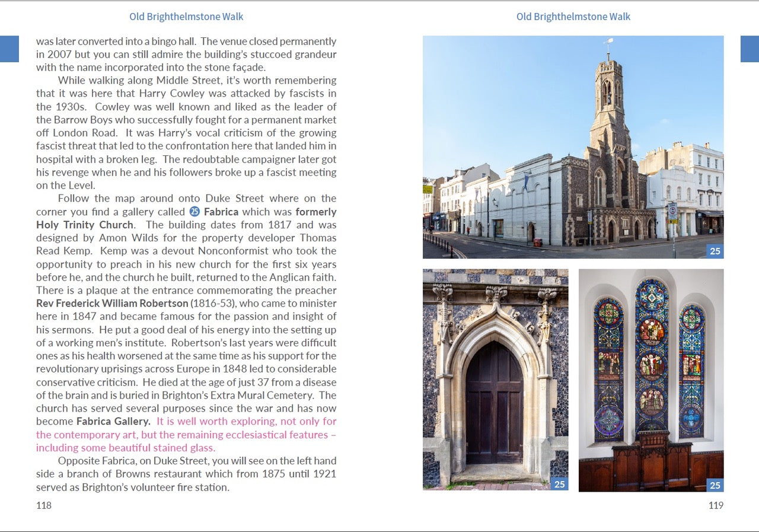
Task: Open the Holy Trinity Church exterior photo
Action: click(x=573, y=147)
